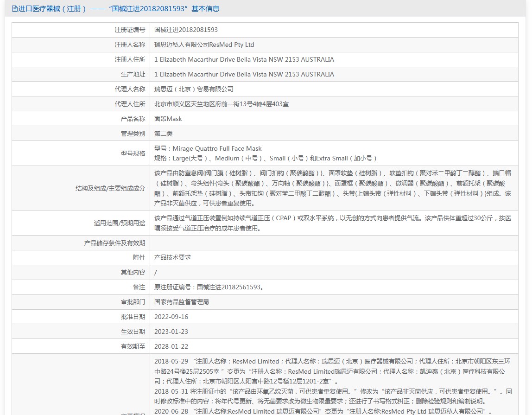Click product name 面罩Mask
The width and height of the screenshot is (532, 415).
point(168,119)
